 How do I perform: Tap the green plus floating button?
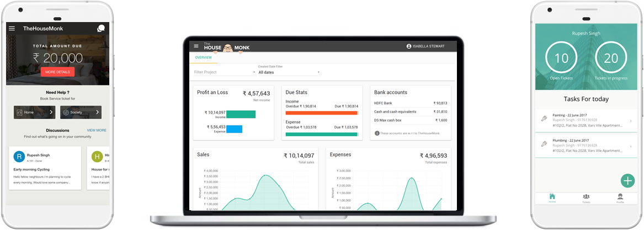coord(627,180)
